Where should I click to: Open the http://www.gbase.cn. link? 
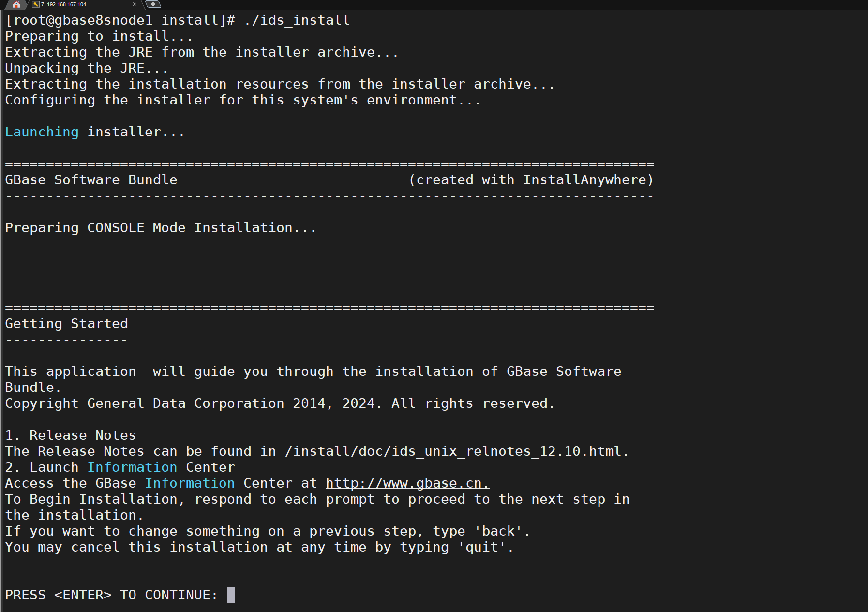point(407,483)
